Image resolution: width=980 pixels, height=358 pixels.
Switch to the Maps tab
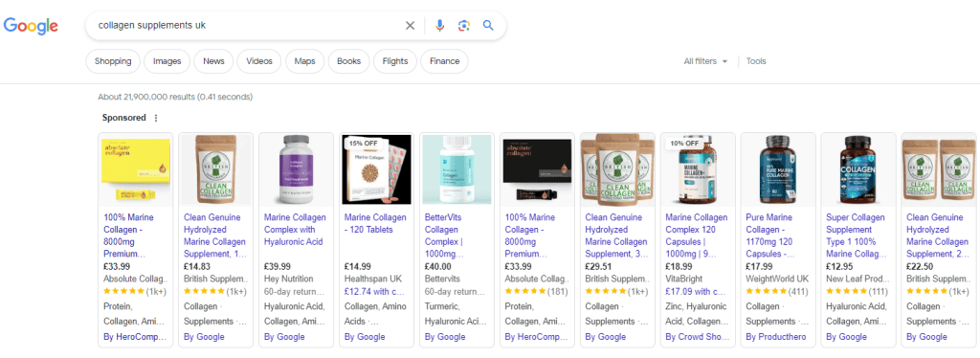[305, 61]
